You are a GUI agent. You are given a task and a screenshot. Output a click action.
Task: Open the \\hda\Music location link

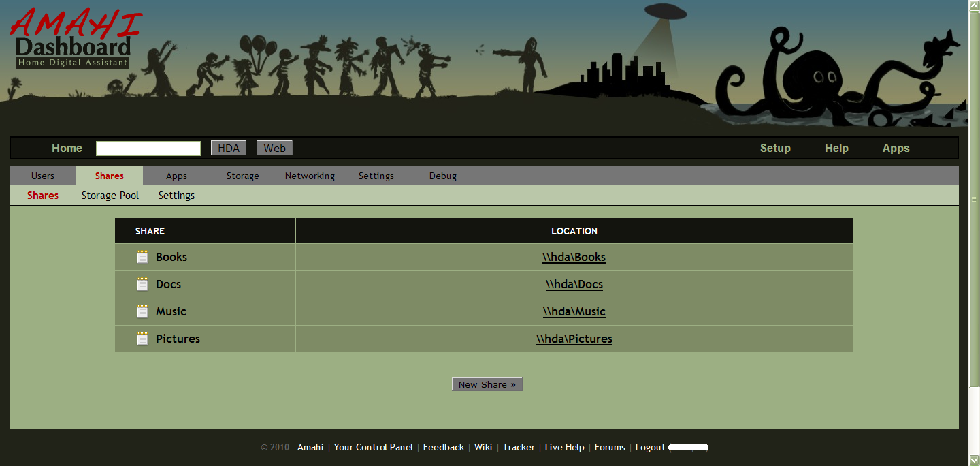click(x=574, y=311)
